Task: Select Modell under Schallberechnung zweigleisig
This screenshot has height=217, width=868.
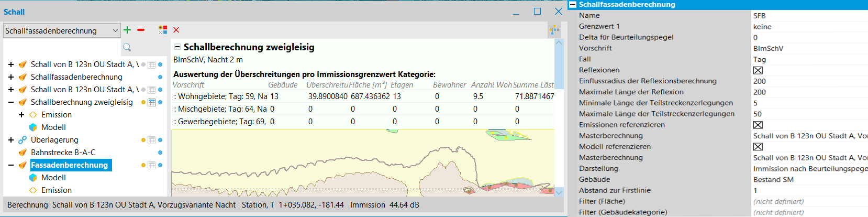Action: pyautogui.click(x=53, y=127)
